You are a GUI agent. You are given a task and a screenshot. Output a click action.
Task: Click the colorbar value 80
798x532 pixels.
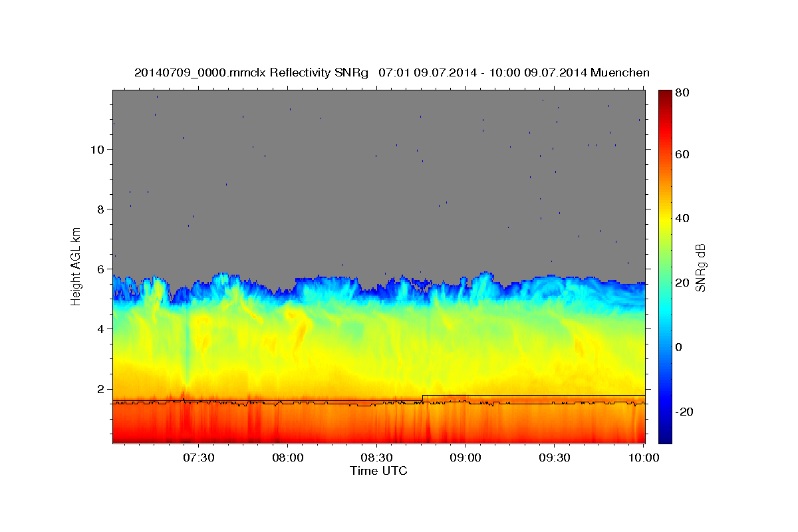point(682,92)
